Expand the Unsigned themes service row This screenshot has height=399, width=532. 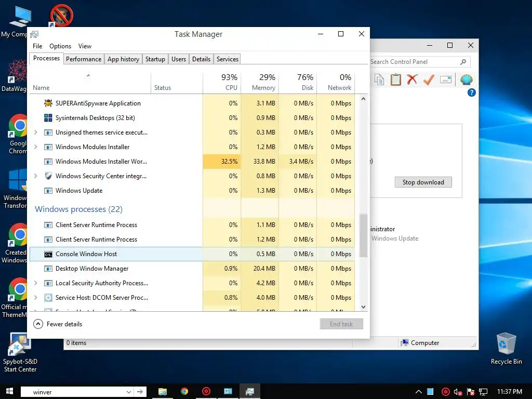36,132
